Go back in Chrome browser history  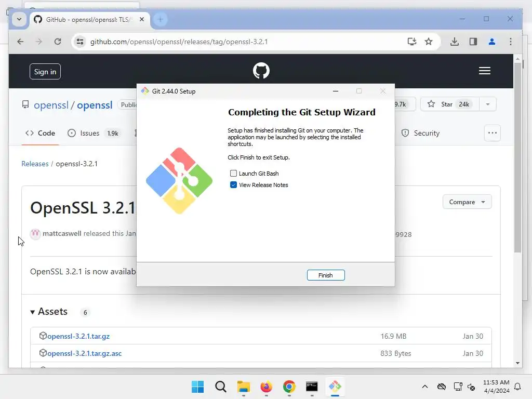tap(20, 42)
